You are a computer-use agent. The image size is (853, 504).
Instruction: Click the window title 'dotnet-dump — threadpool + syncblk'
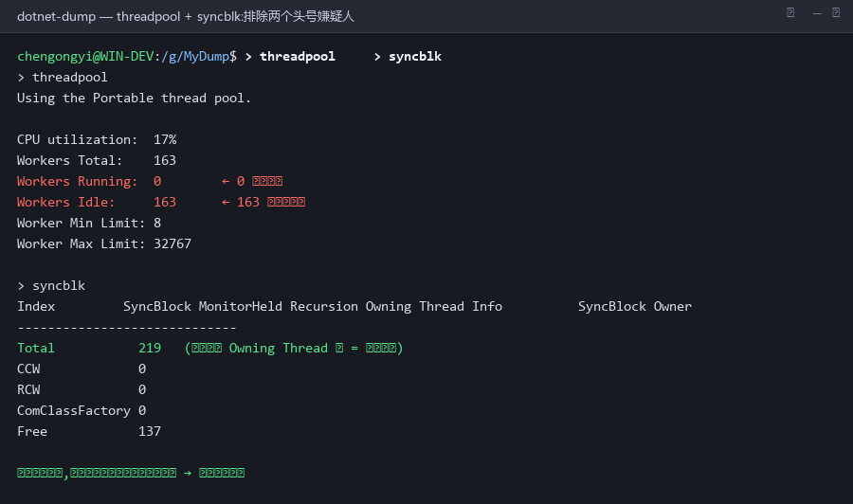coord(129,16)
